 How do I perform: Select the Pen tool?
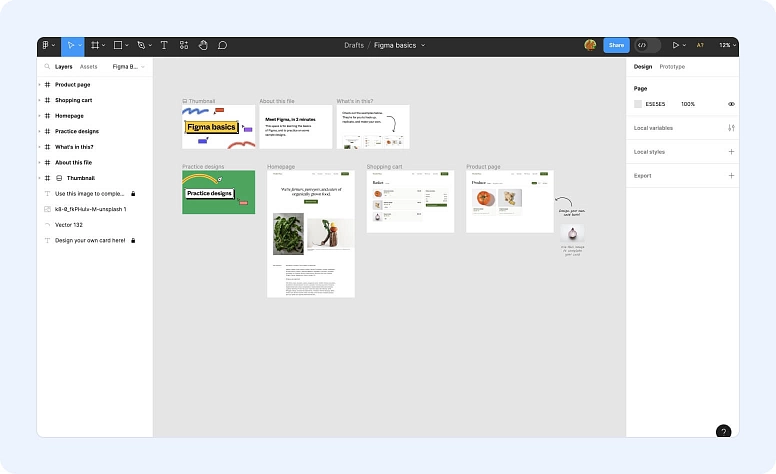[142, 45]
